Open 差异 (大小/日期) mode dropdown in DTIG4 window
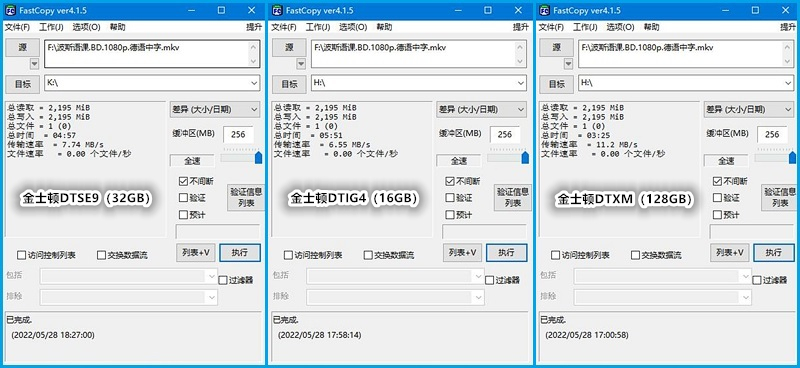Screen dimensions: 800x368 [482, 109]
